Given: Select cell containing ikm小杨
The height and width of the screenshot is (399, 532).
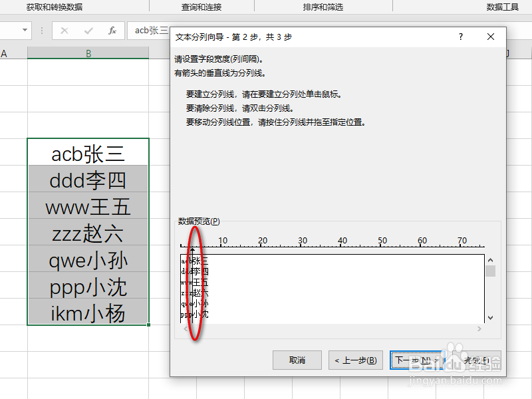Looking at the screenshot, I should [88, 311].
